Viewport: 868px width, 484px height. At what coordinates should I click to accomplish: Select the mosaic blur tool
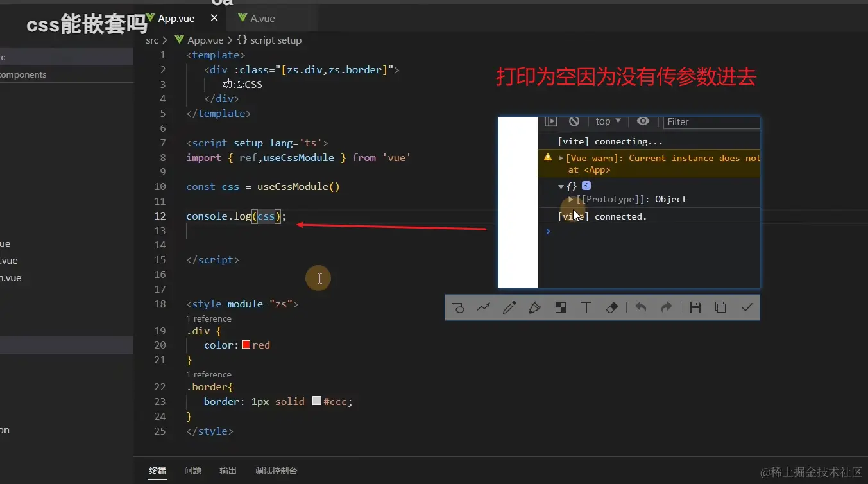pyautogui.click(x=561, y=307)
